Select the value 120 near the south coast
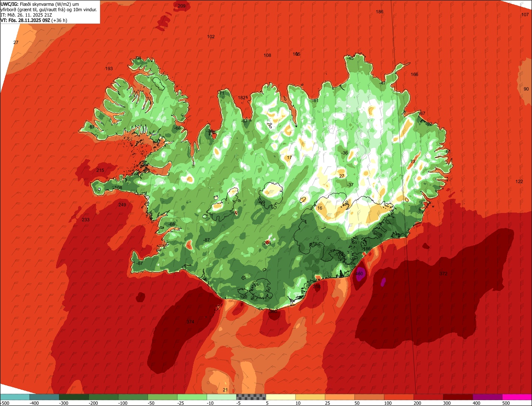This screenshot has width=532, height=406. [x=244, y=297]
